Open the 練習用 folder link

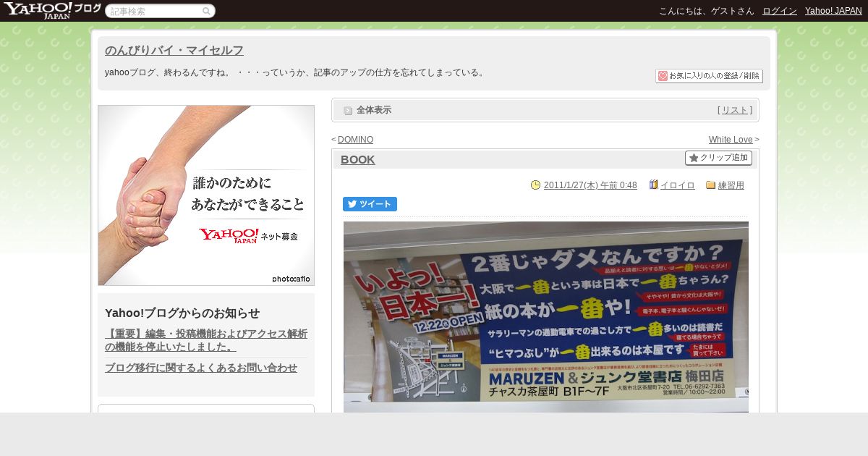click(731, 185)
